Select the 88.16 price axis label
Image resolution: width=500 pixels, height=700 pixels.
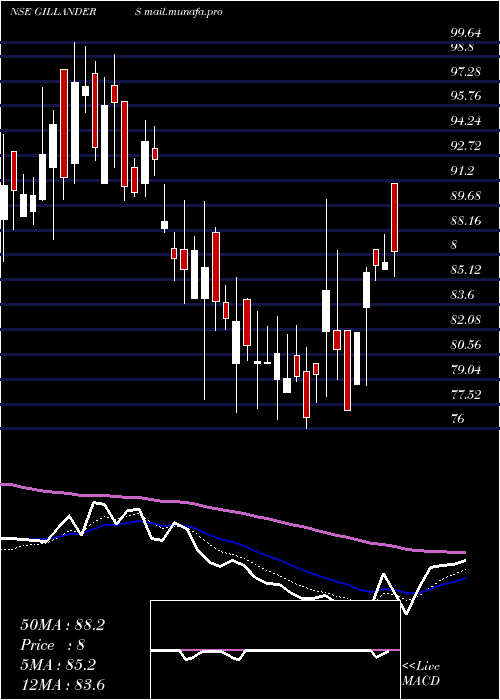466,221
